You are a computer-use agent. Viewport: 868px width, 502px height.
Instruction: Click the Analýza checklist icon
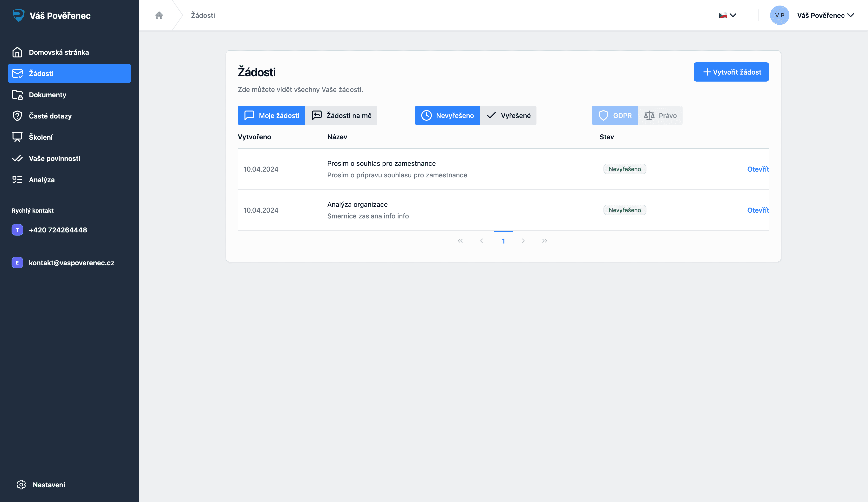[x=17, y=180]
